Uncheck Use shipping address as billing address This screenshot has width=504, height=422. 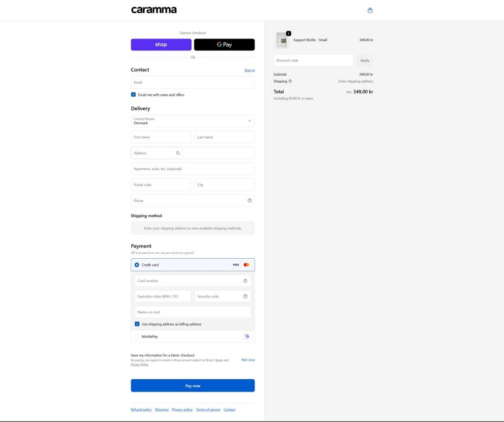(137, 324)
